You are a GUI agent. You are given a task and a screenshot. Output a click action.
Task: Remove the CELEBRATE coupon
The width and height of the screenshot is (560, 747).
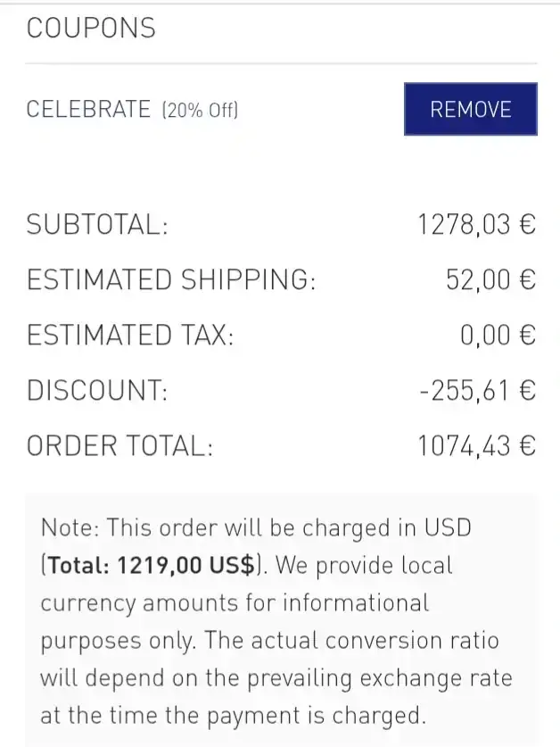[x=470, y=110]
